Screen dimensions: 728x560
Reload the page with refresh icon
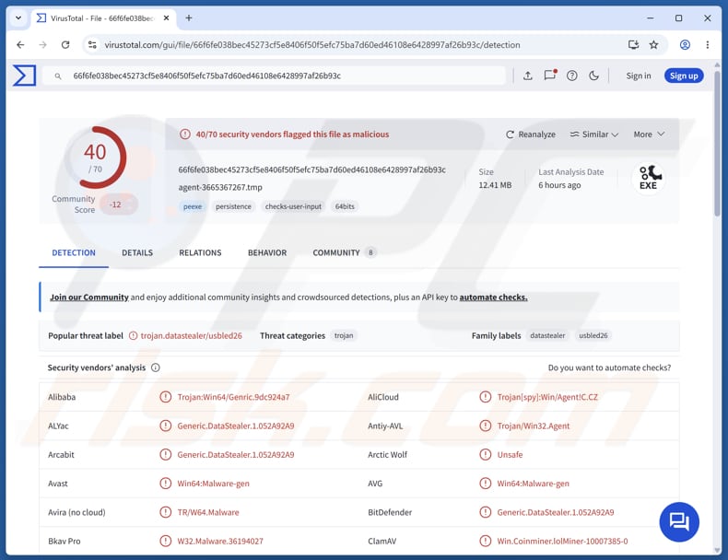65,44
